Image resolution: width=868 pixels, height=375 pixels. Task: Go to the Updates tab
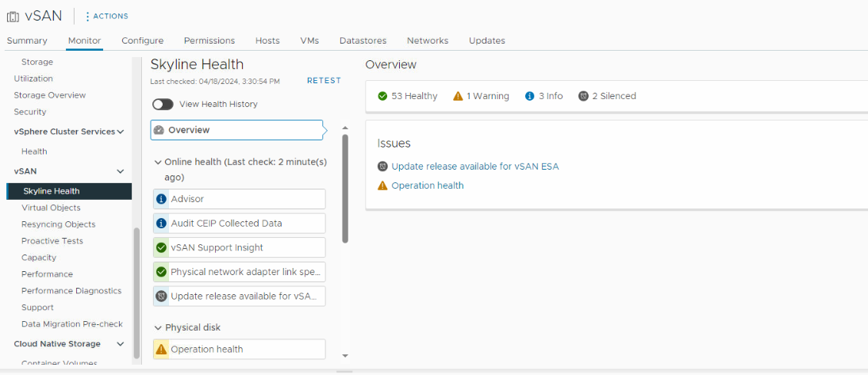pyautogui.click(x=486, y=40)
